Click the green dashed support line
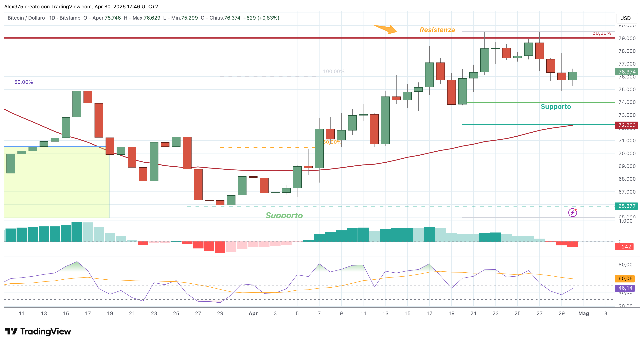Image resolution: width=644 pixels, height=344 pixels. tap(401, 206)
